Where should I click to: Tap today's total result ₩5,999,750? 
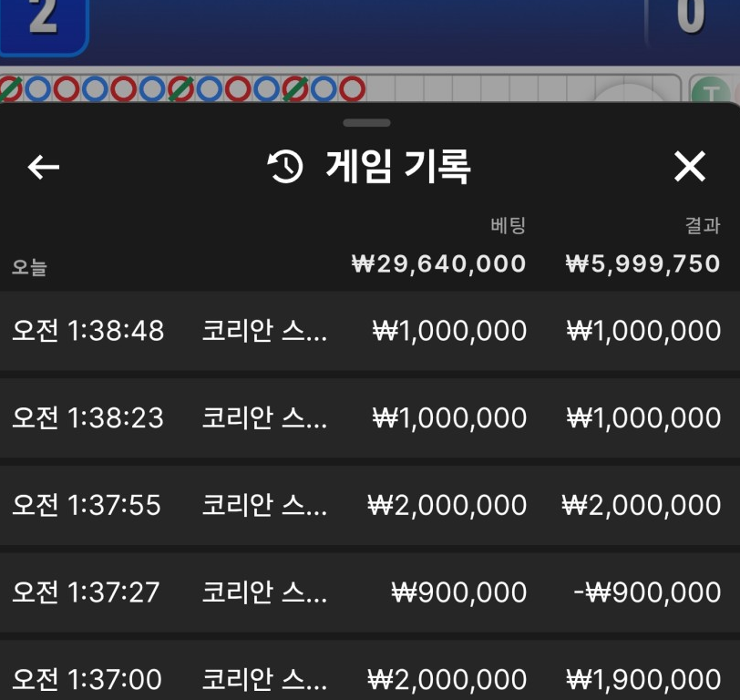coord(642,263)
